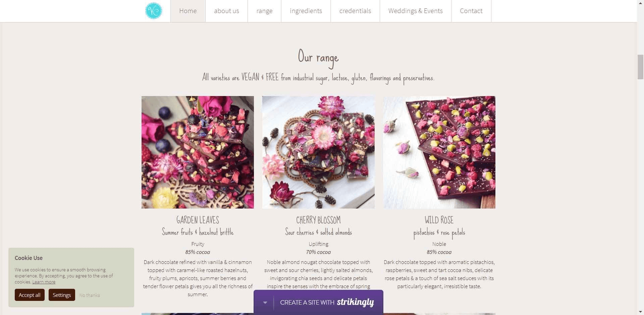
Task: Open Weddings & Events page
Action: (x=416, y=11)
